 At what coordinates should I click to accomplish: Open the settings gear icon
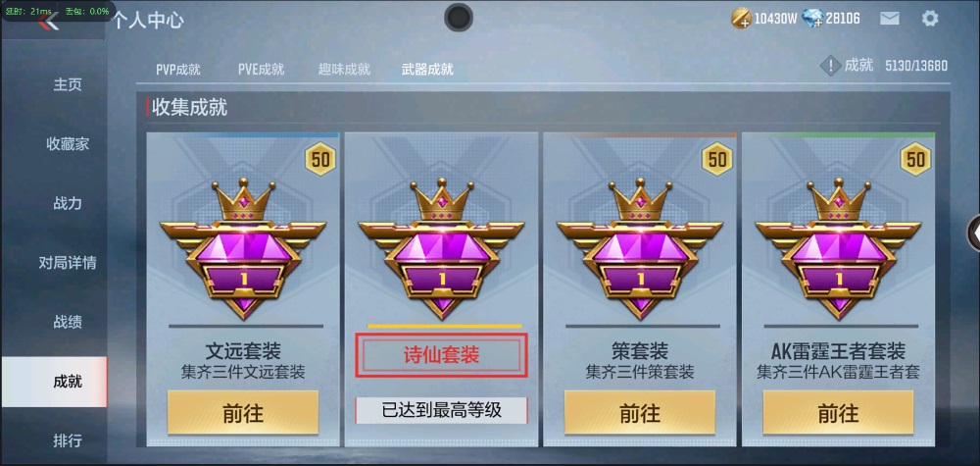pos(930,19)
